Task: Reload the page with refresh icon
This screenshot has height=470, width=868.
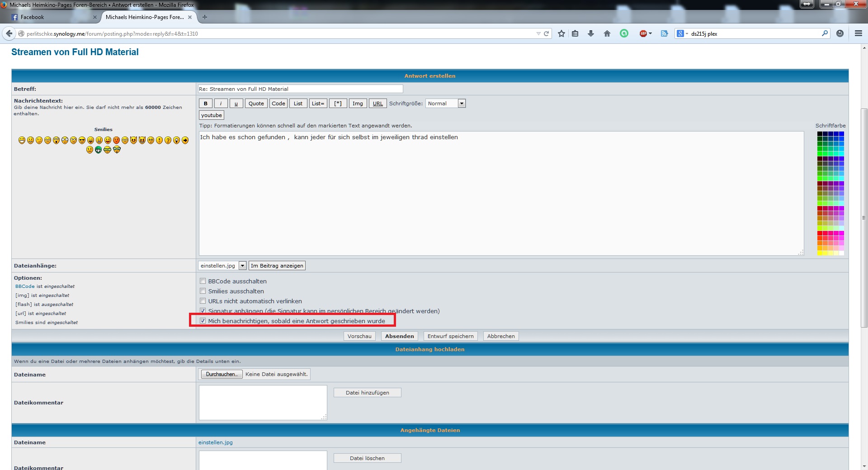Action: click(x=546, y=33)
